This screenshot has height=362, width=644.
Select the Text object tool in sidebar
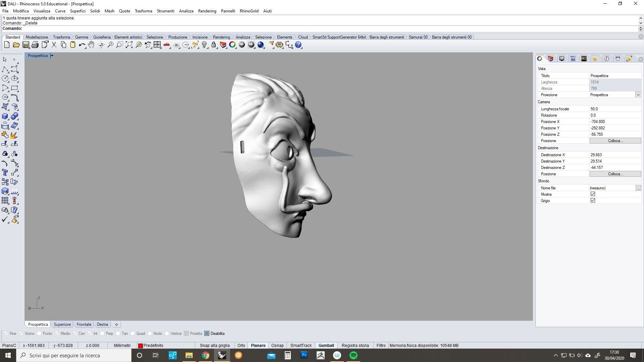(5, 172)
